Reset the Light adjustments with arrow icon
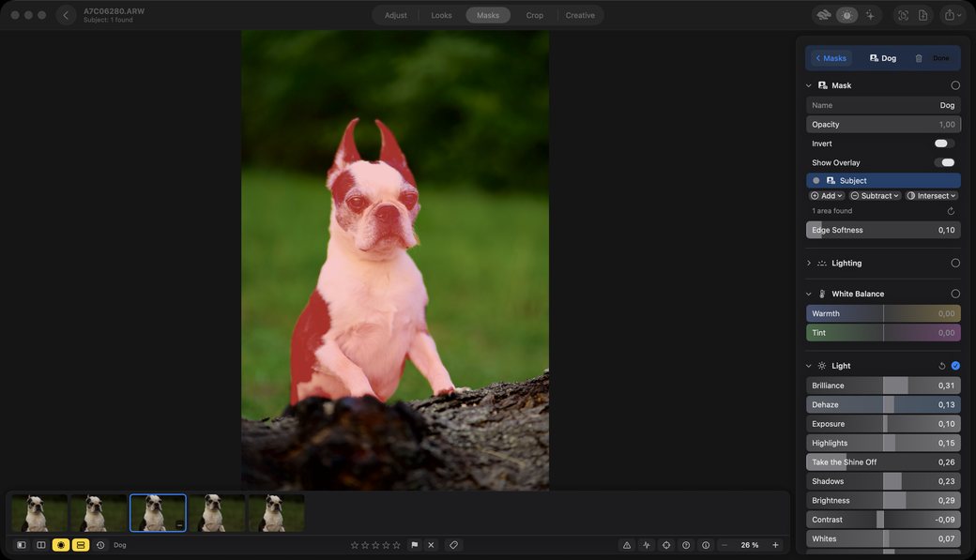 pyautogui.click(x=942, y=366)
